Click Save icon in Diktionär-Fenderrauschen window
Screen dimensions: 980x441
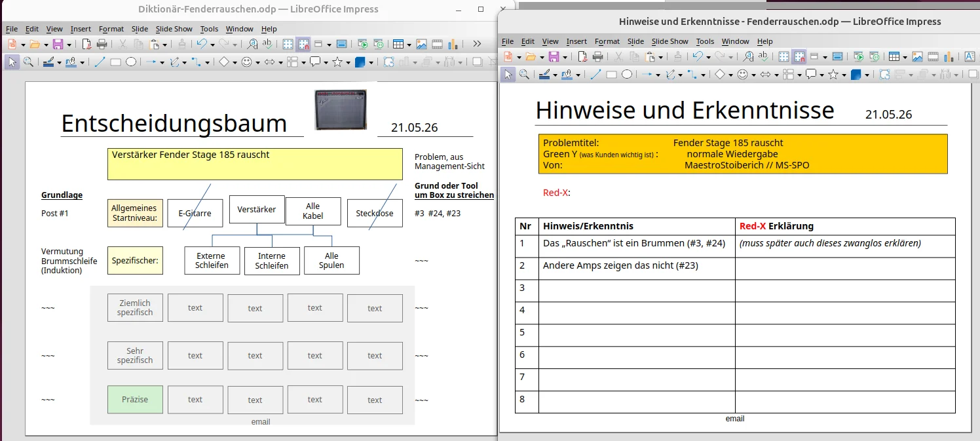coord(58,45)
